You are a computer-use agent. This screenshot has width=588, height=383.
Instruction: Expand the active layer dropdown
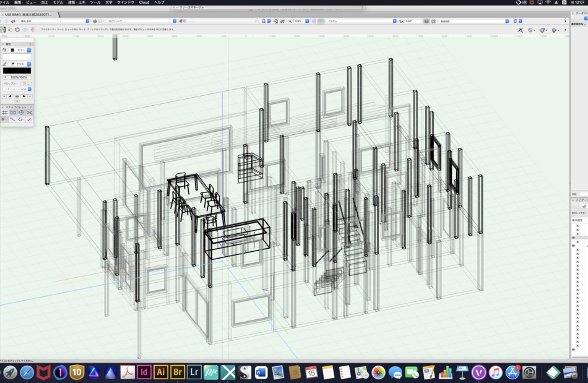[141, 21]
